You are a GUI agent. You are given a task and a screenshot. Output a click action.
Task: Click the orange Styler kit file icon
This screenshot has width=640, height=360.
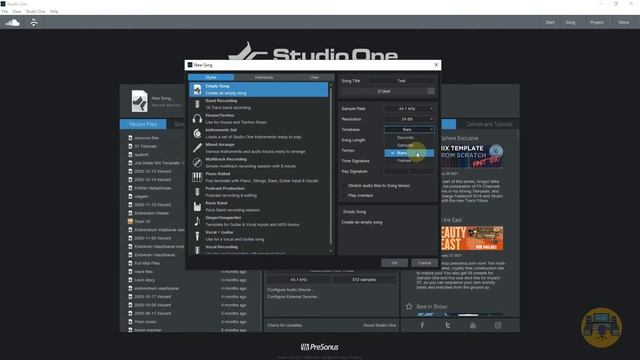(130, 221)
